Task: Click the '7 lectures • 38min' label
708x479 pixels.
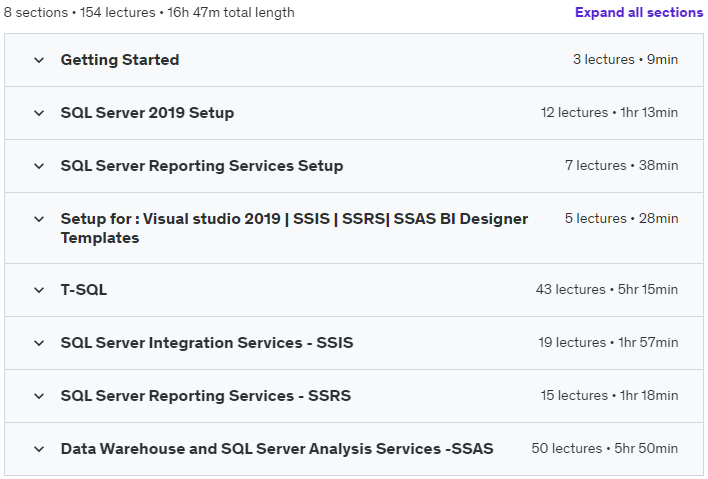Action: click(621, 166)
